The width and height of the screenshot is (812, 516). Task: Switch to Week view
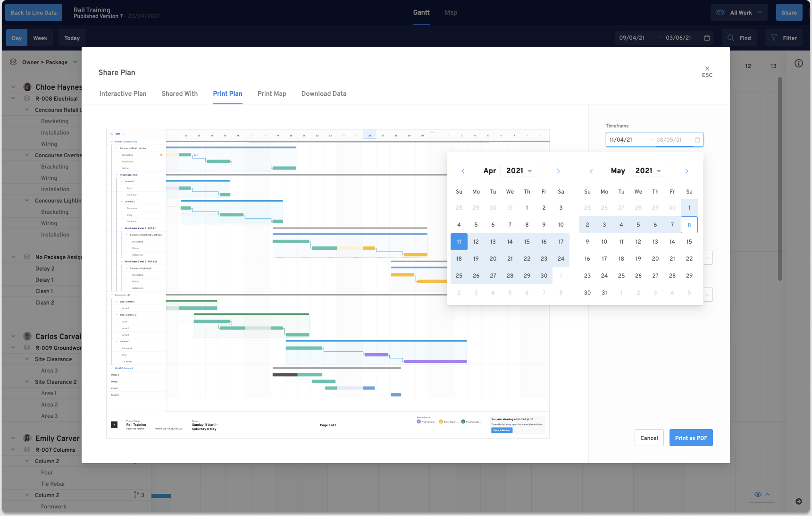pyautogui.click(x=40, y=38)
